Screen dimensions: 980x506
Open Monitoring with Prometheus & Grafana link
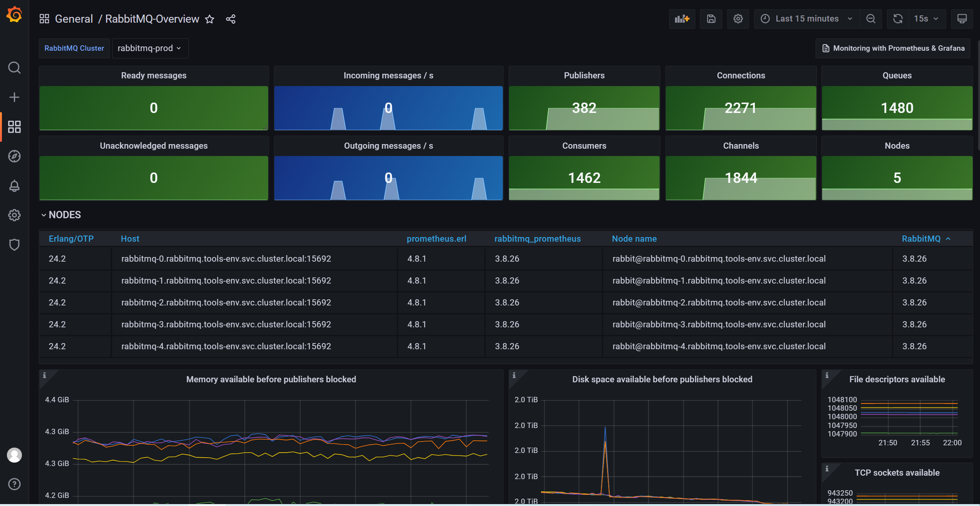point(893,48)
